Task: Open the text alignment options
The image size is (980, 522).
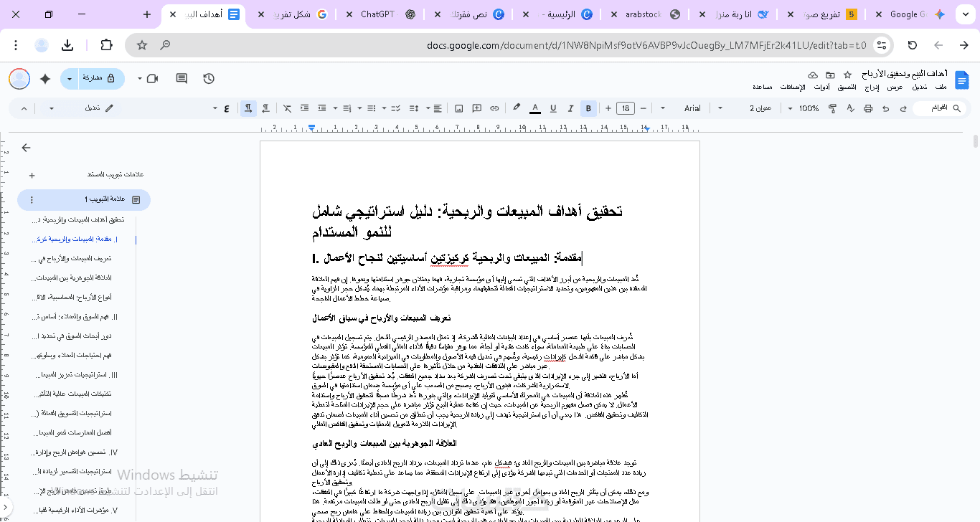Action: [x=438, y=108]
